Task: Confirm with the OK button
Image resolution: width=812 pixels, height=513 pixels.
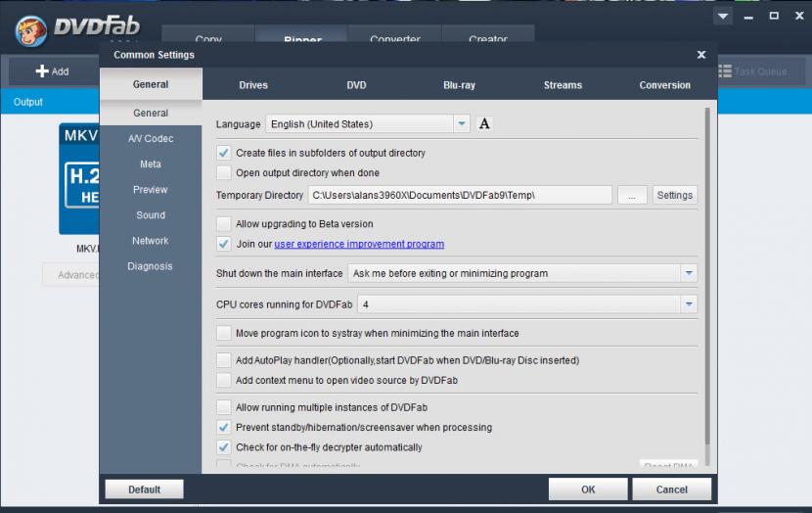Action: tap(588, 490)
